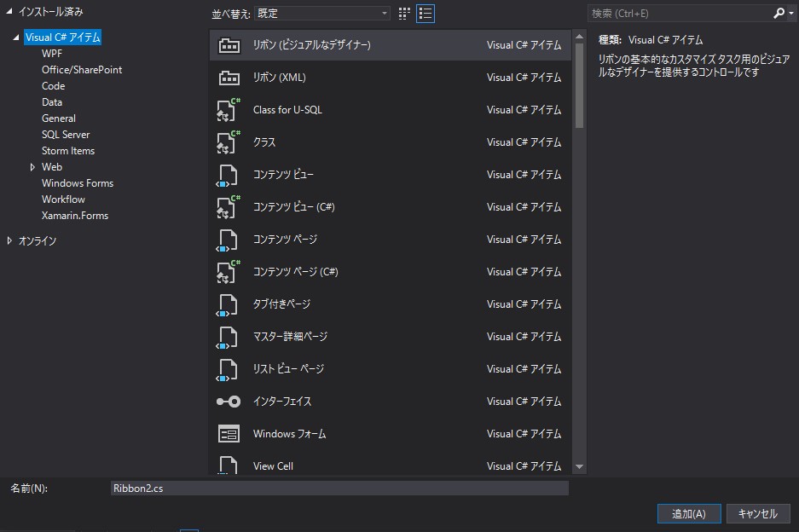The image size is (799, 532).
Task: Select the WPF category
Action: point(52,54)
